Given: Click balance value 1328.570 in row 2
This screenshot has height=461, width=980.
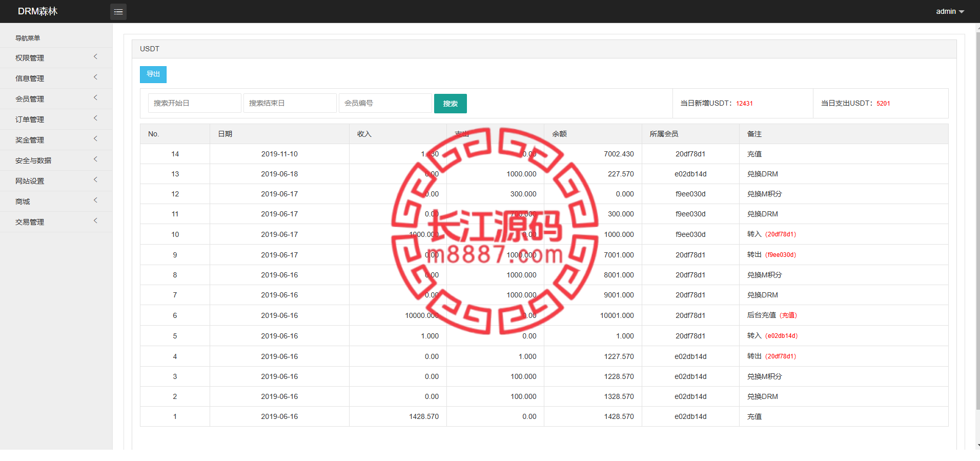Looking at the screenshot, I should (x=619, y=396).
